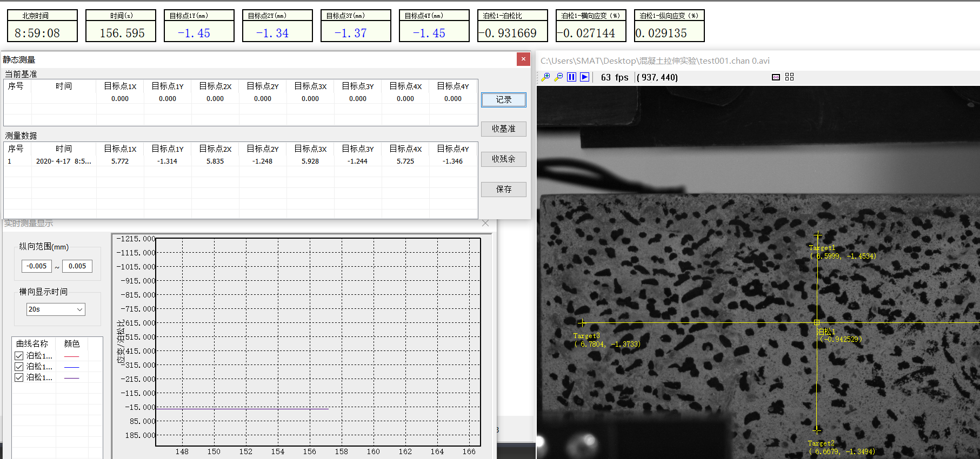Click the recorder icon in video toolbar
The image size is (980, 459).
(x=776, y=77)
